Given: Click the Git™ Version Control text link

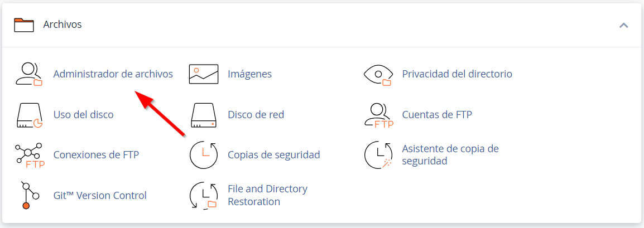Looking at the screenshot, I should coord(100,196).
